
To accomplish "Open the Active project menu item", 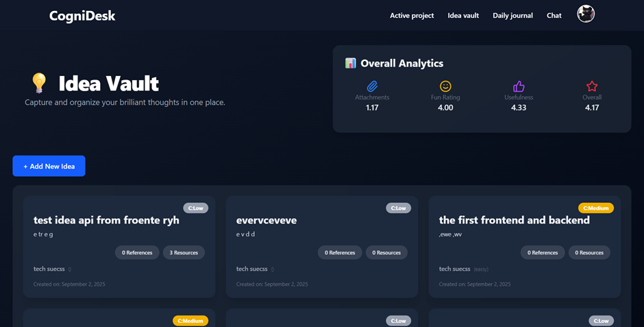I will tap(412, 15).
